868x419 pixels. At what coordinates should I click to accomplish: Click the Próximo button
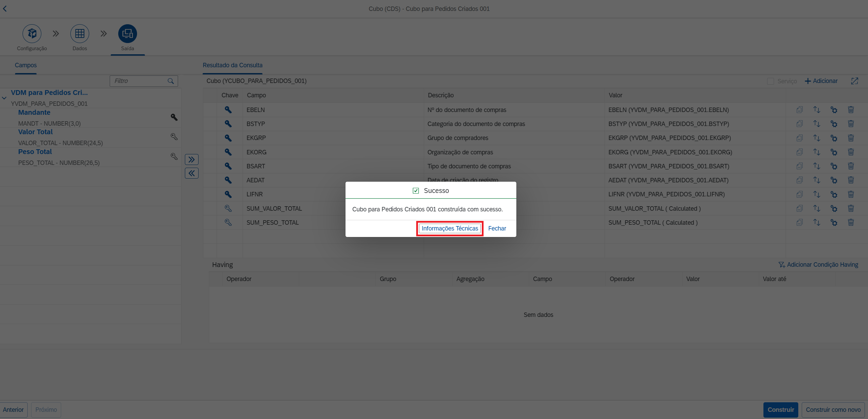46,409
